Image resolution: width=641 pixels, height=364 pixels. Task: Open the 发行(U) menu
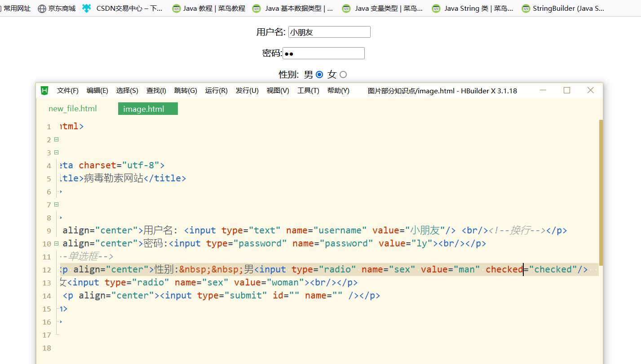247,91
